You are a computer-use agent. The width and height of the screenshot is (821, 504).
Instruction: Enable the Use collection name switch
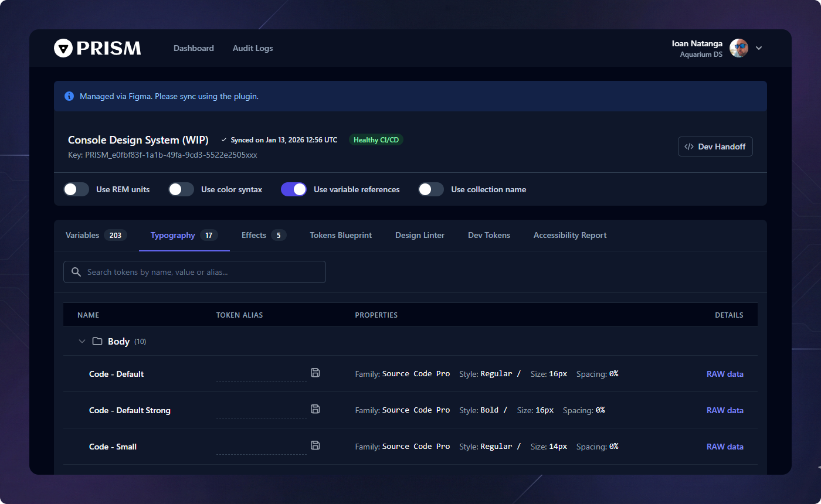coord(431,189)
